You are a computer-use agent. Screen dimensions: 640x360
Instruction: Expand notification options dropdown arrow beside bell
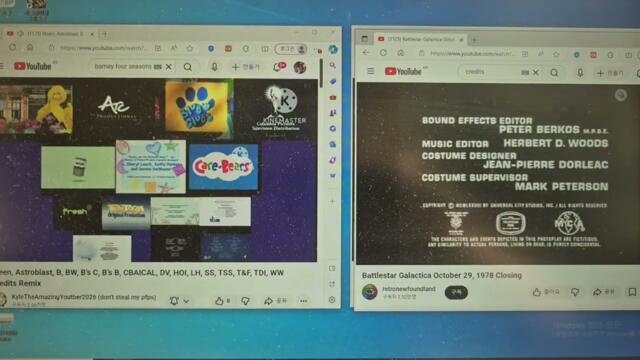tap(186, 301)
